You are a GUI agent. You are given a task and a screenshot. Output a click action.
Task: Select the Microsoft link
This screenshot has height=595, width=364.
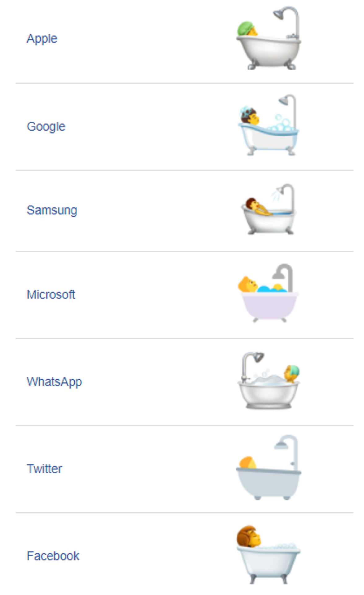point(51,294)
